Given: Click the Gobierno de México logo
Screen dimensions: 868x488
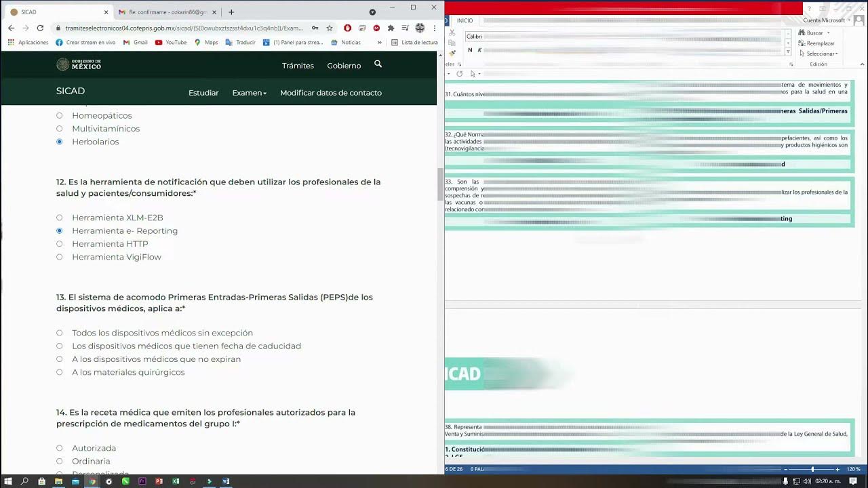Looking at the screenshot, I should tap(79, 64).
